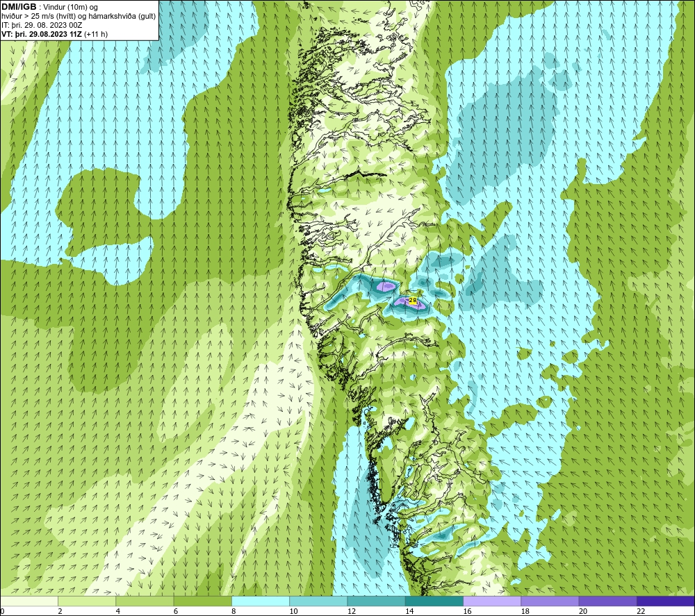The image size is (695, 616).
Task: Select the 14–16 m/s dark teal swatch
Action: [x=434, y=601]
